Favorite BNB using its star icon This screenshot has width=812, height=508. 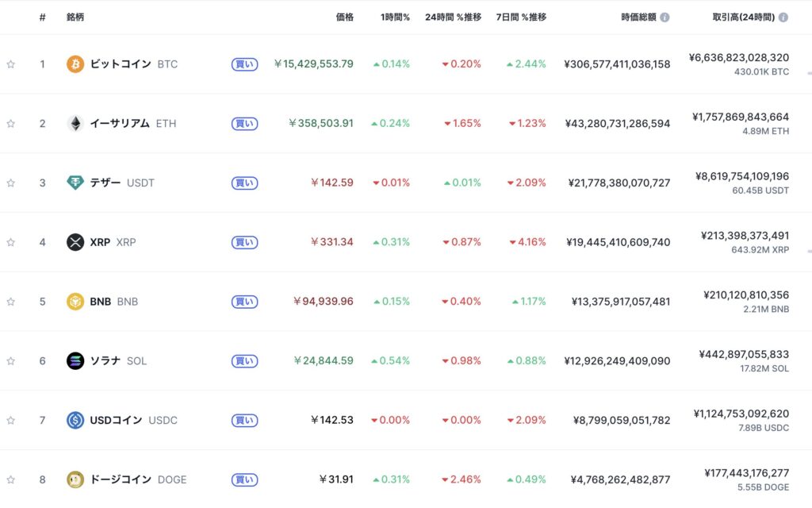10,302
